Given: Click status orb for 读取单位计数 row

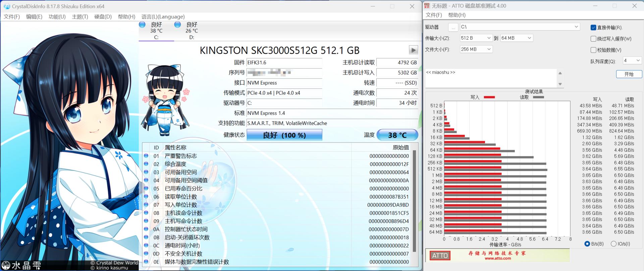Looking at the screenshot, I should [x=146, y=197].
